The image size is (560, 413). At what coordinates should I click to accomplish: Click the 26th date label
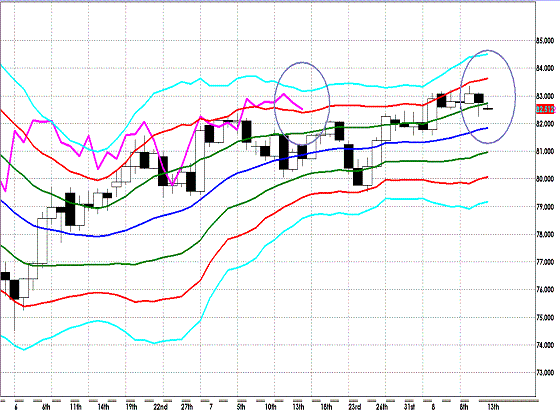(x=382, y=407)
